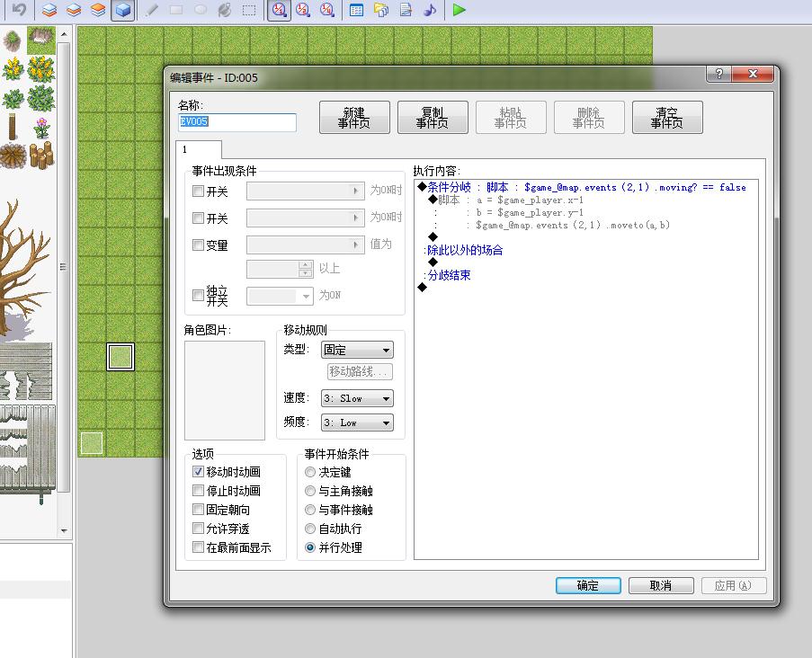Enable the 独立开关 self switch checkbox
The image size is (812, 658).
[198, 295]
